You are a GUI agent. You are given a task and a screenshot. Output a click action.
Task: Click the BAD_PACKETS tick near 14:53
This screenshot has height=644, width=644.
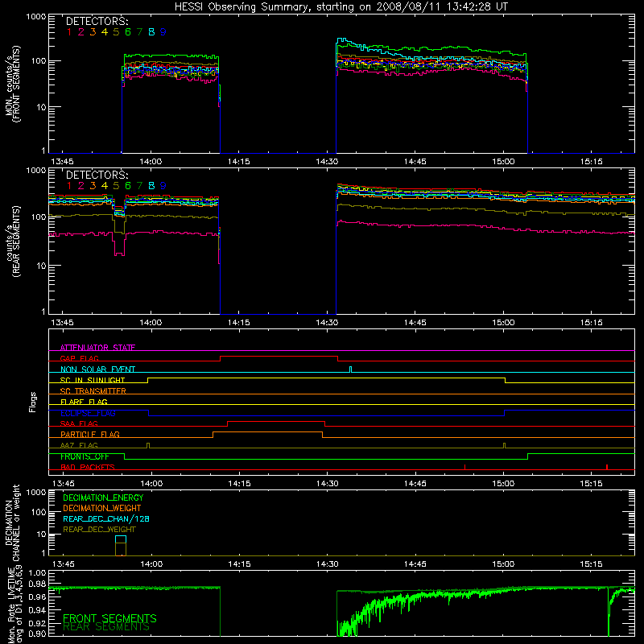tap(465, 467)
